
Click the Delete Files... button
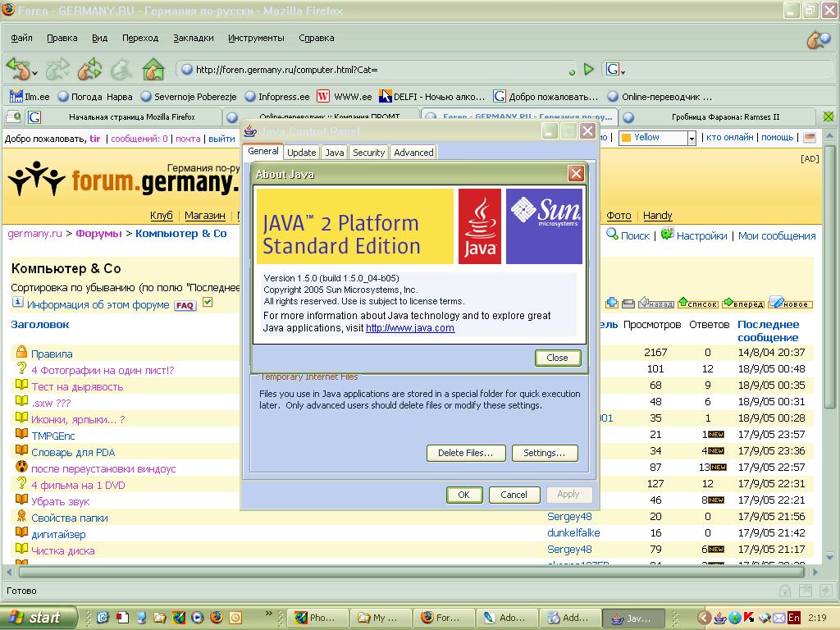466,453
